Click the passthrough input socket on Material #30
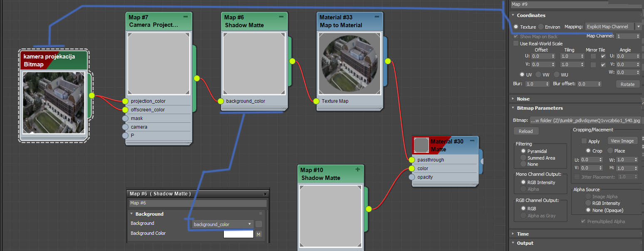This screenshot has height=251, width=644. [411, 160]
